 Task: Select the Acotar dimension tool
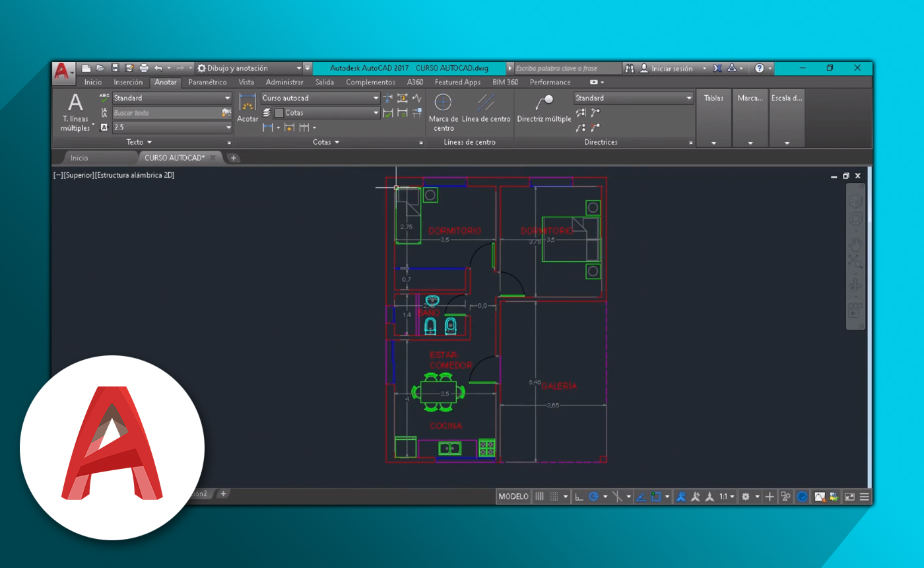(x=247, y=108)
